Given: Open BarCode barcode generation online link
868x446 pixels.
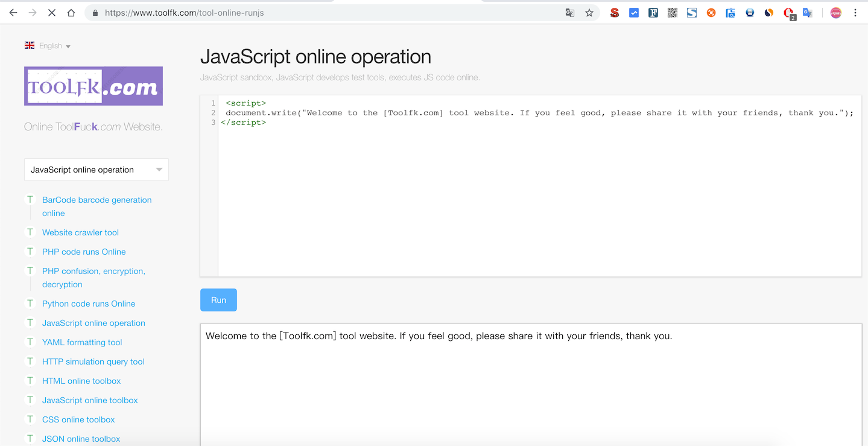Looking at the screenshot, I should 97,206.
